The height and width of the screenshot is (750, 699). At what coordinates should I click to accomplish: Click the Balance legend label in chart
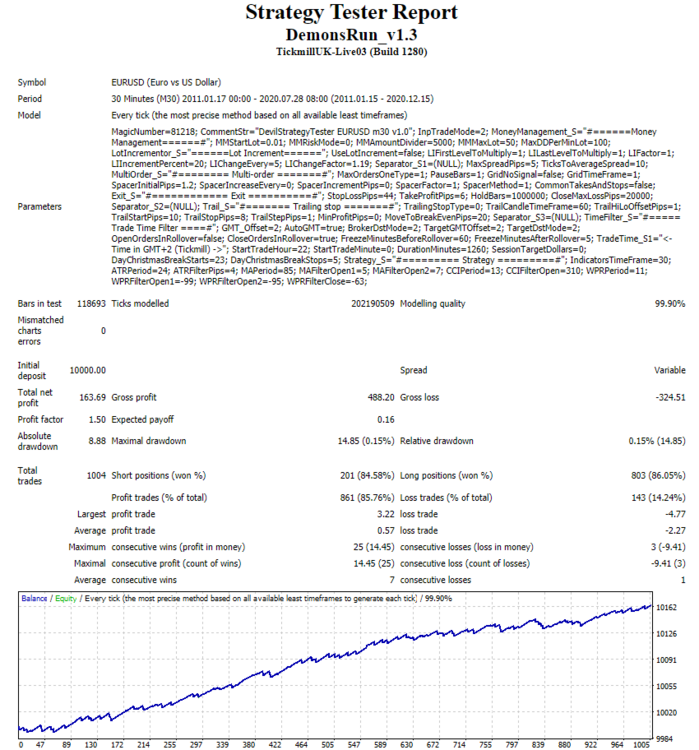(34, 598)
